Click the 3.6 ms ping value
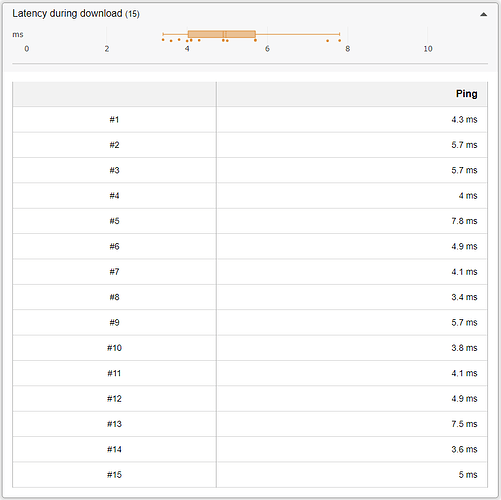This screenshot has width=501, height=500. pos(464,449)
